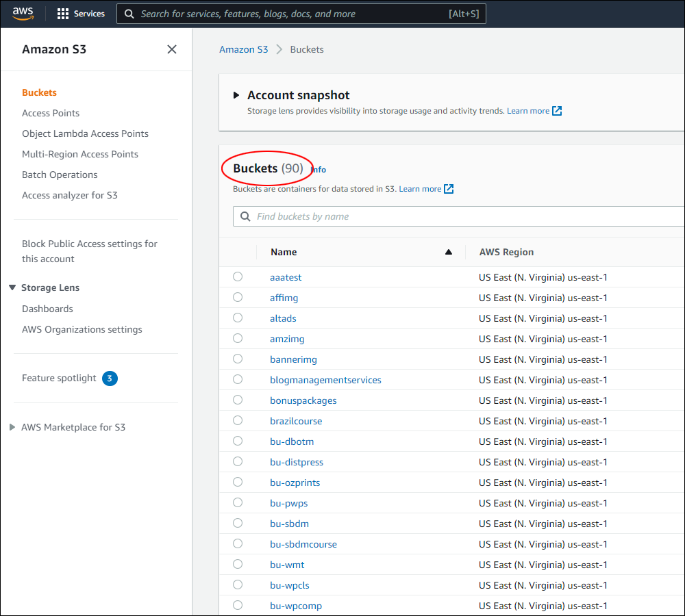Open Access Points in the sidebar
Screen dimensions: 685x616
51,113
